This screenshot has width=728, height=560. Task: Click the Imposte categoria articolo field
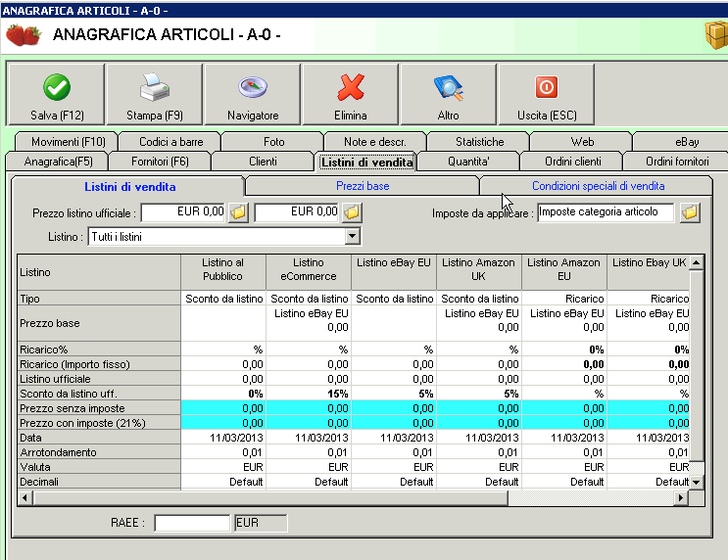coord(606,211)
